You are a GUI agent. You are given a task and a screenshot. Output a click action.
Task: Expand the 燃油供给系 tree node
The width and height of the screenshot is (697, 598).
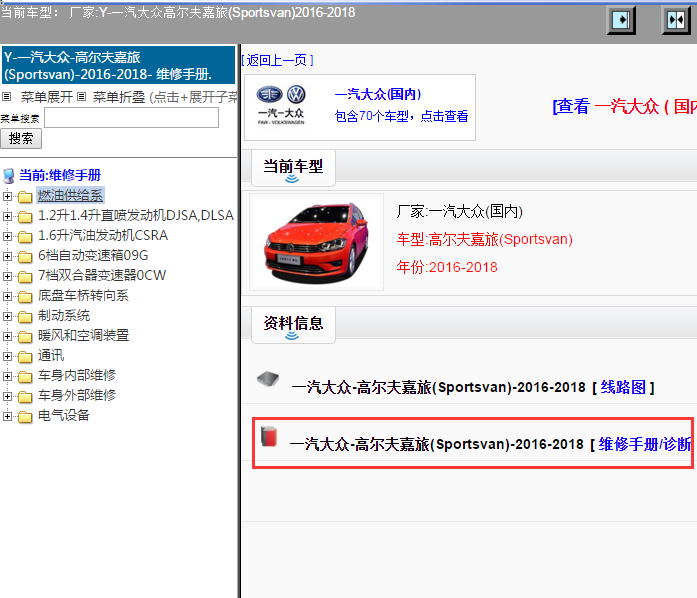tap(7, 196)
